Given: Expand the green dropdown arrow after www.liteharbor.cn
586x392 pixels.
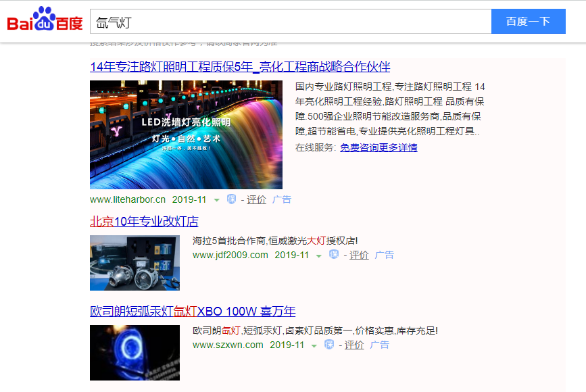Looking at the screenshot, I should click(x=217, y=200).
